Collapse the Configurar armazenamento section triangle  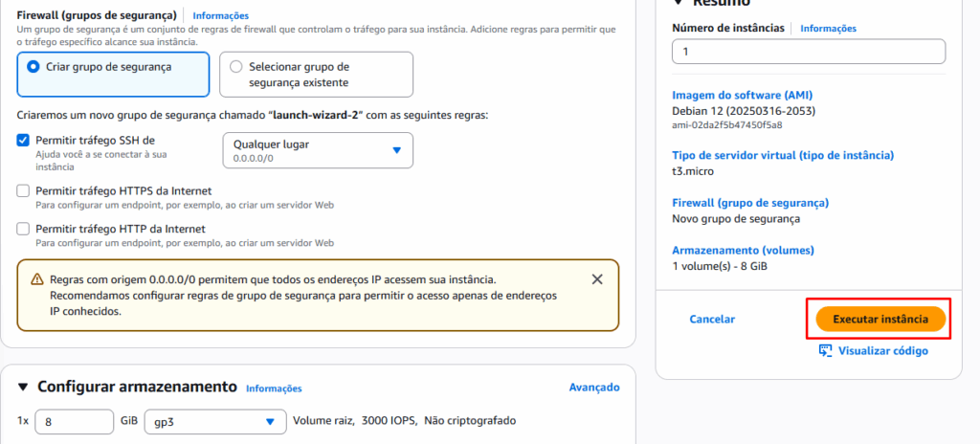[23, 388]
